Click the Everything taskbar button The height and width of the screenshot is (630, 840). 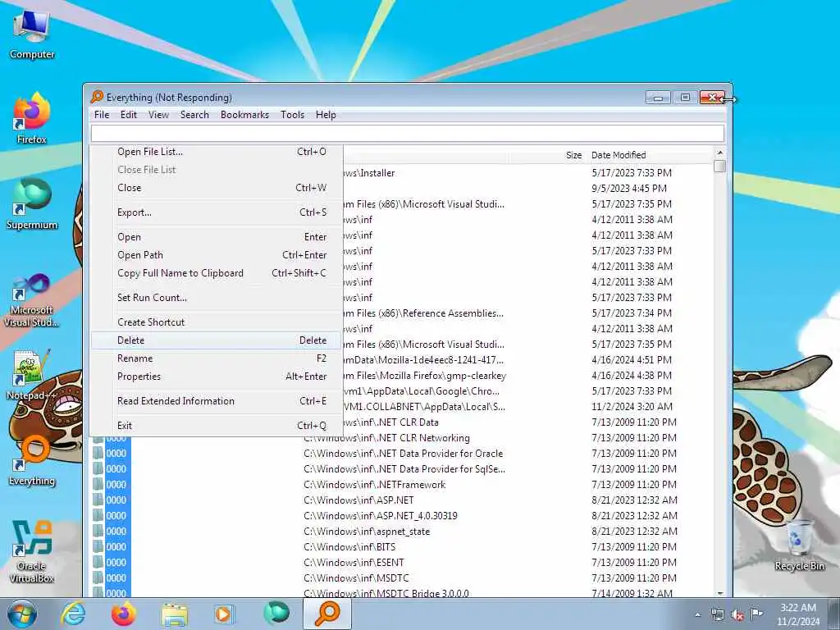click(x=327, y=614)
